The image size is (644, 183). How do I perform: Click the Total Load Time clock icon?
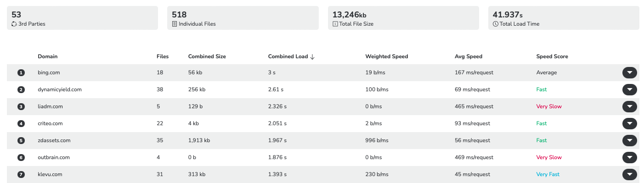click(x=495, y=24)
